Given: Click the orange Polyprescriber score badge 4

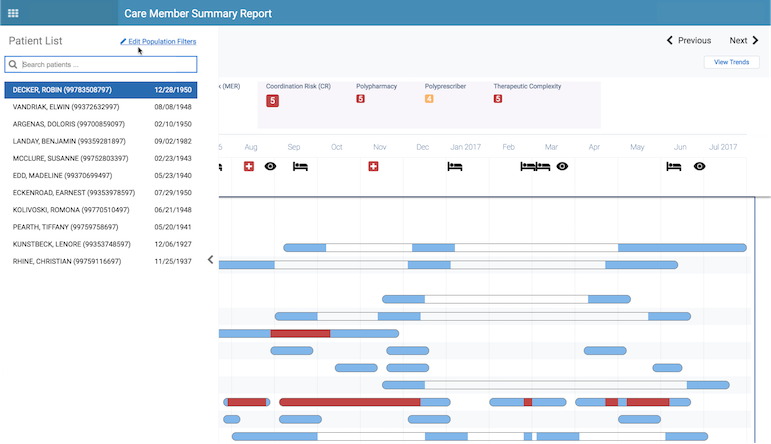Looking at the screenshot, I should click(429, 99).
